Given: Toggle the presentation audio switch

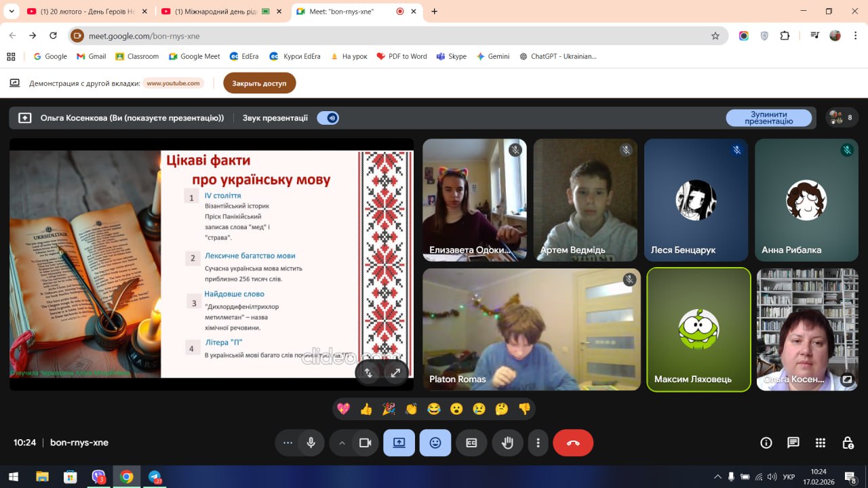Looking at the screenshot, I should coord(328,118).
